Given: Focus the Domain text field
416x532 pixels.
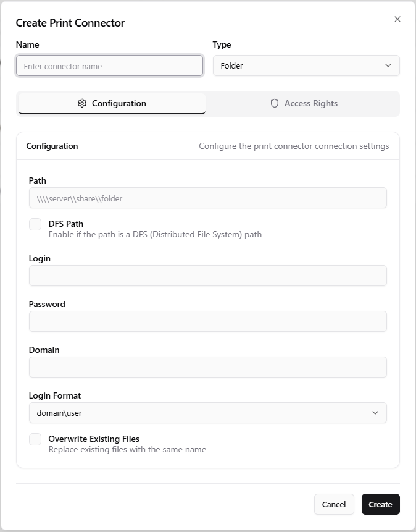Looking at the screenshot, I should click(x=208, y=367).
